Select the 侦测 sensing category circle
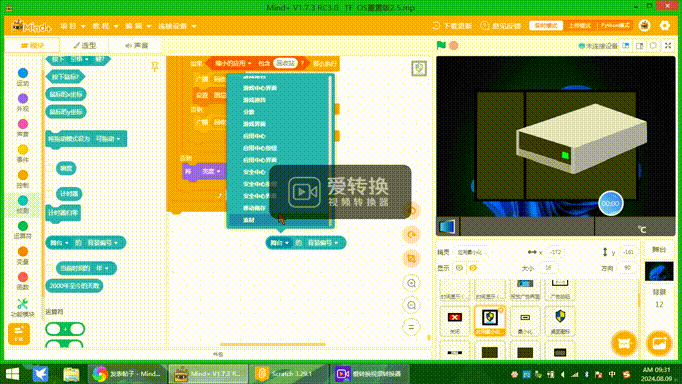The image size is (682, 384). point(23,200)
